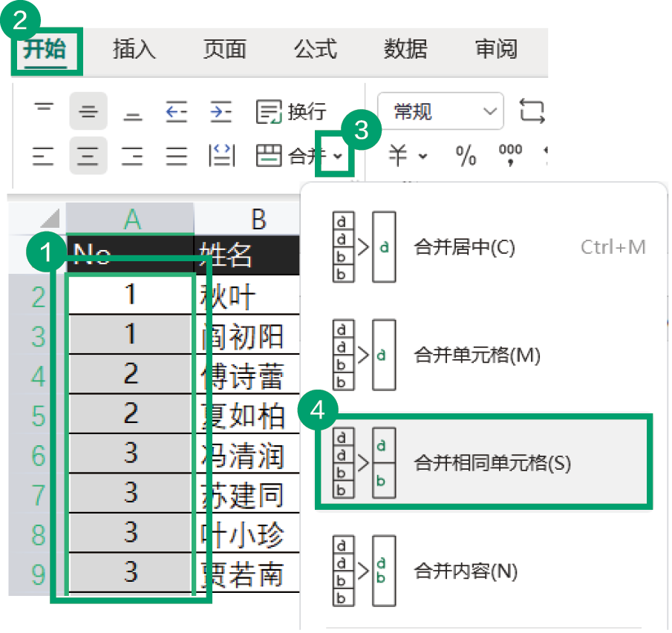
Task: Choose 合并居中(C) from the menu
Action: (464, 247)
